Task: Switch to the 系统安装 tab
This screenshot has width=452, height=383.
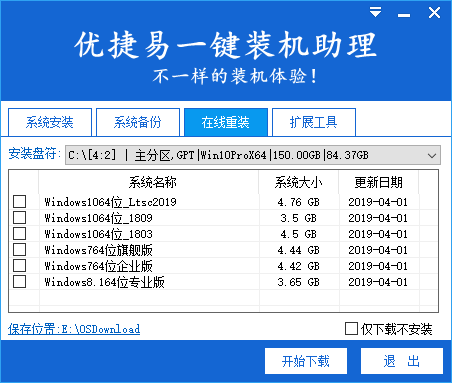Action: [50, 122]
